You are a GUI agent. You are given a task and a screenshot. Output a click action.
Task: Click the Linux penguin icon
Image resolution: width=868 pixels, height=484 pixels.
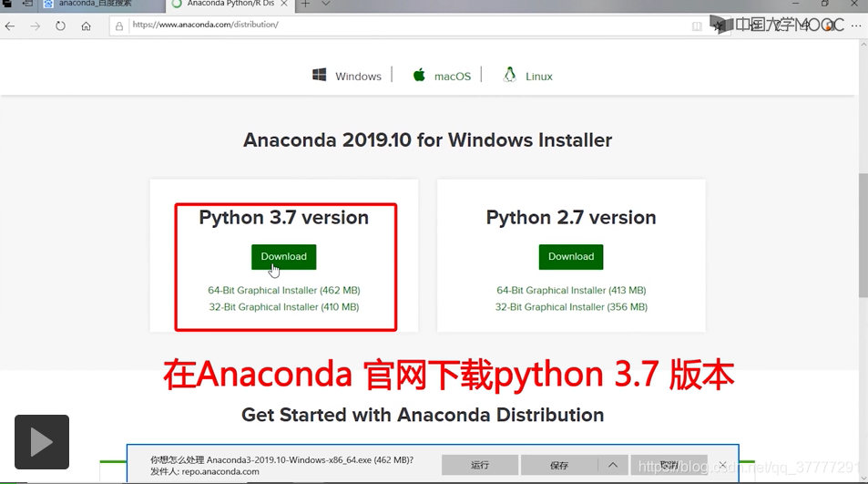[509, 75]
